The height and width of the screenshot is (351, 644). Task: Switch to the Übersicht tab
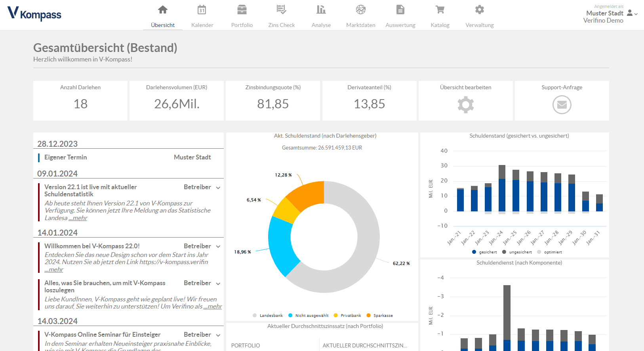[x=163, y=25]
